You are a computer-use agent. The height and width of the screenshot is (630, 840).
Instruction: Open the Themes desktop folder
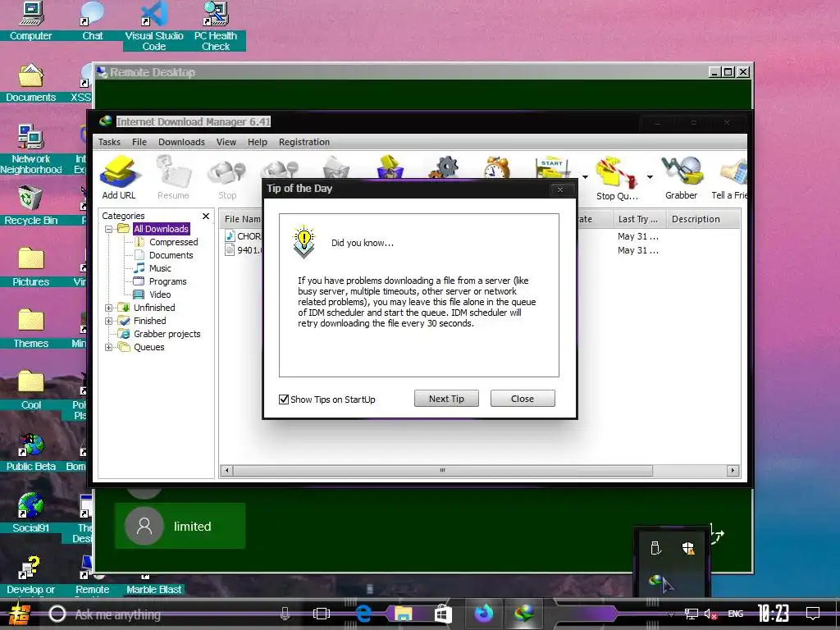(31, 321)
